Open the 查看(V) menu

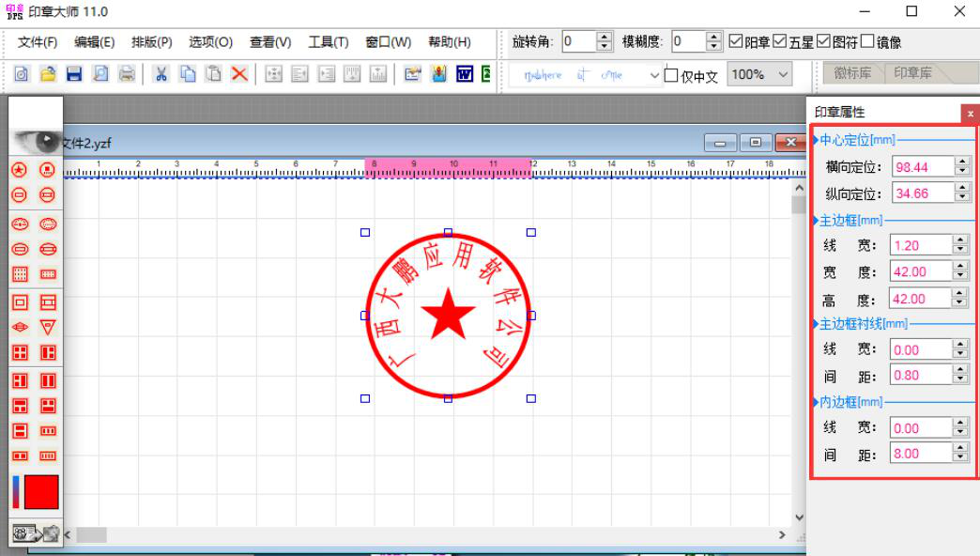click(x=270, y=42)
